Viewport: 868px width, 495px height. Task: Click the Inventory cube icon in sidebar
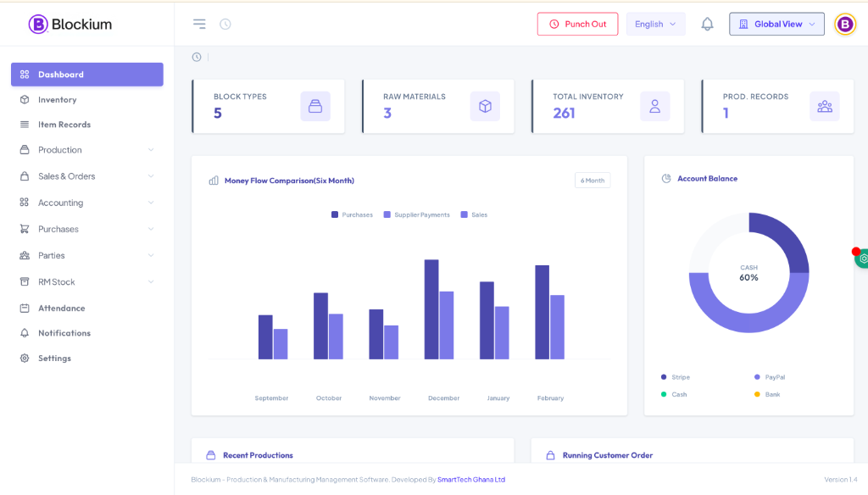pos(25,100)
